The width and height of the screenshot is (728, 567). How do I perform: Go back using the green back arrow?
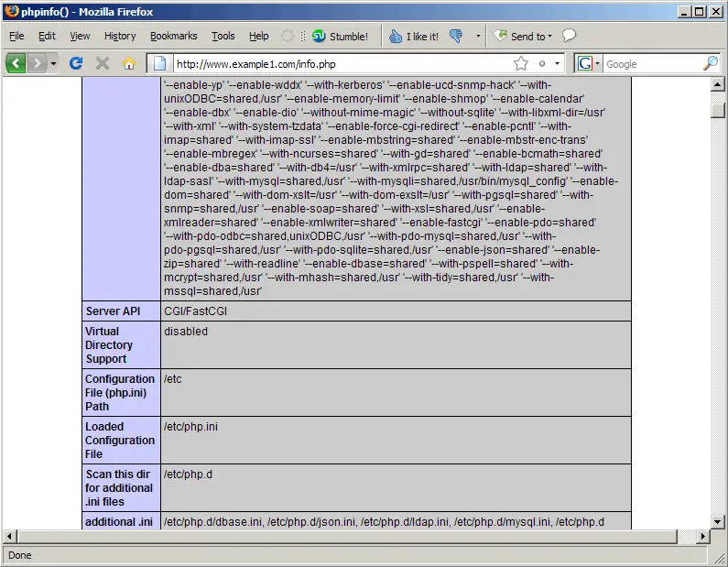click(16, 63)
